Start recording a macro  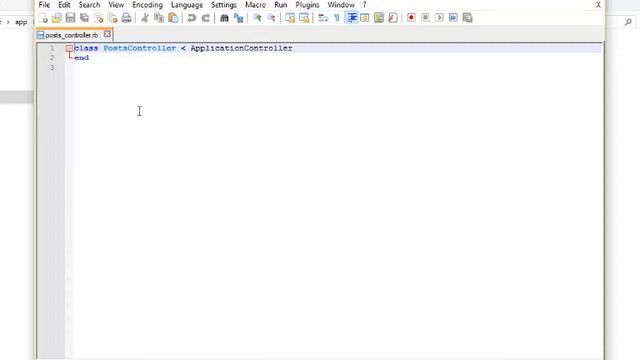click(x=411, y=18)
